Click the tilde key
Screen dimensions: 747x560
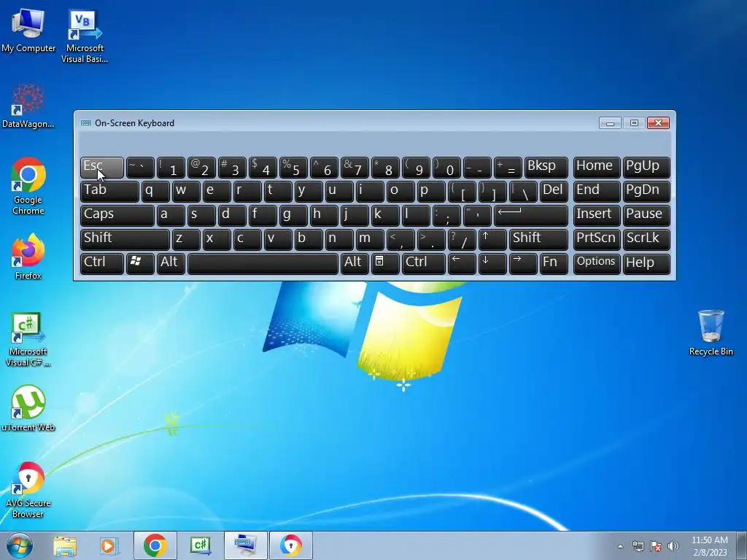[140, 168]
